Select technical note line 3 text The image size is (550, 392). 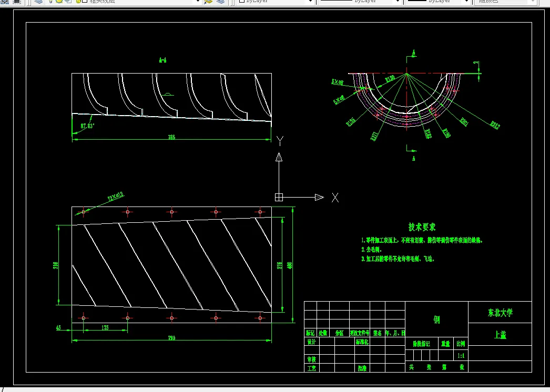[398, 259]
